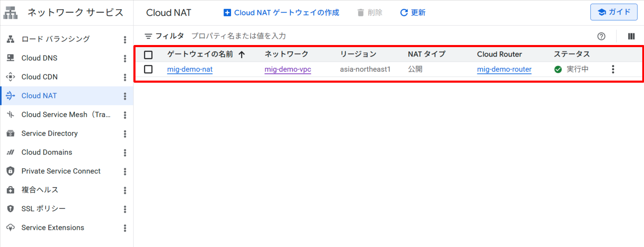The width and height of the screenshot is (644, 247).
Task: Click the Private Service Connect shield icon
Action: click(10, 171)
